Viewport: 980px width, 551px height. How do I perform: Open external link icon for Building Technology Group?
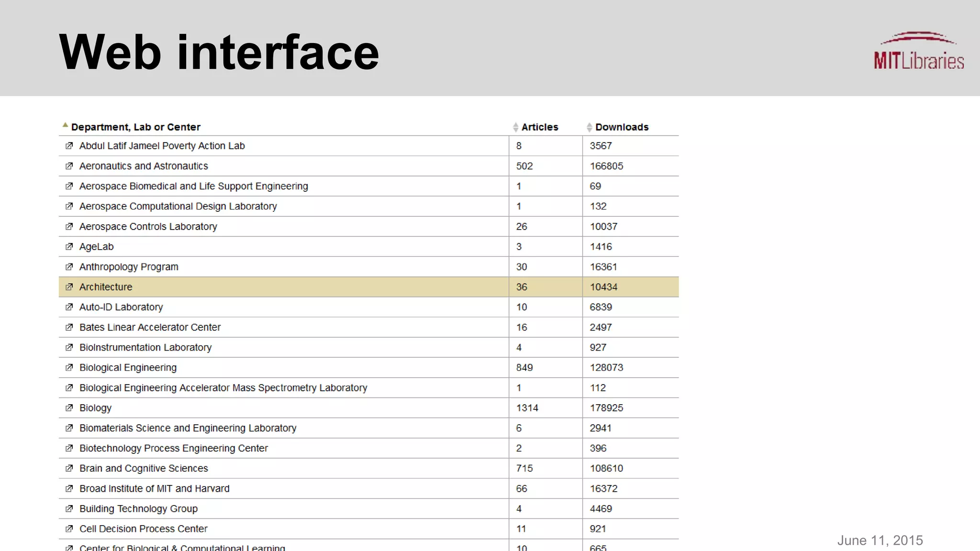[x=69, y=509]
